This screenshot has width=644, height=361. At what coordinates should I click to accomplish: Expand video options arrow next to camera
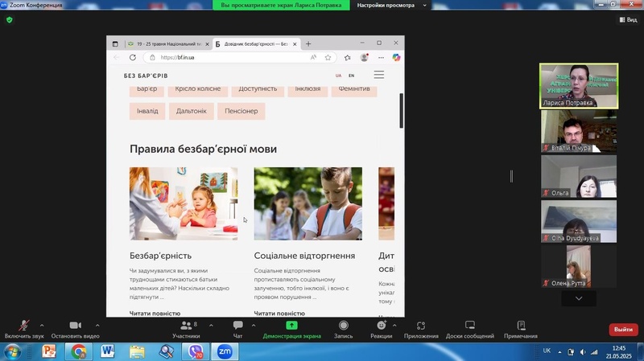[97, 325]
